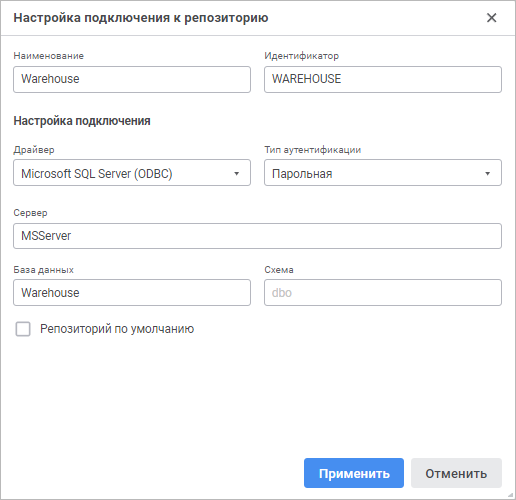Viewport: 516px width, 500px height.
Task: Click the Тип аутентификации label
Action: click(x=313, y=150)
